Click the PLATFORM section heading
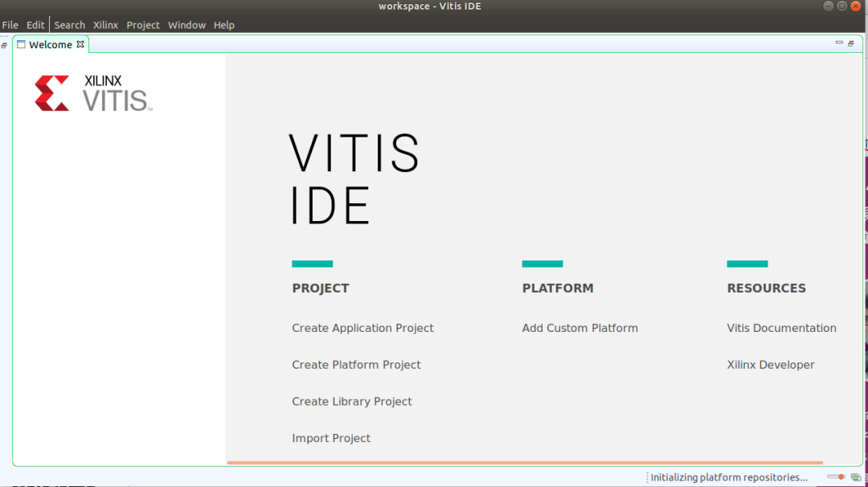This screenshot has height=487, width=868. click(x=558, y=289)
